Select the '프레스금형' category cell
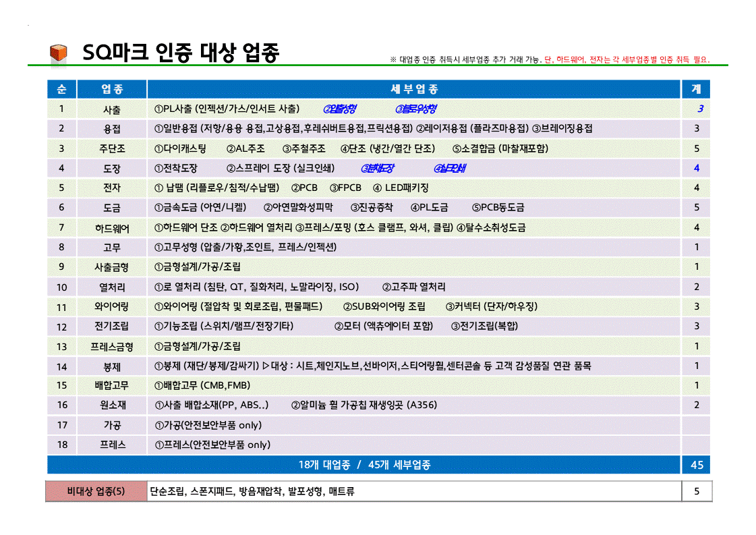 pyautogui.click(x=112, y=346)
